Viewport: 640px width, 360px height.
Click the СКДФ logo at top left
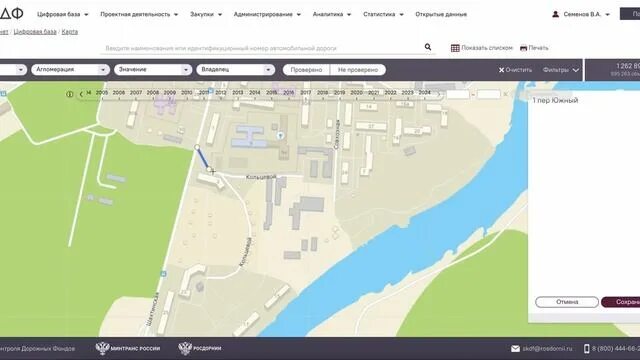pos(11,13)
